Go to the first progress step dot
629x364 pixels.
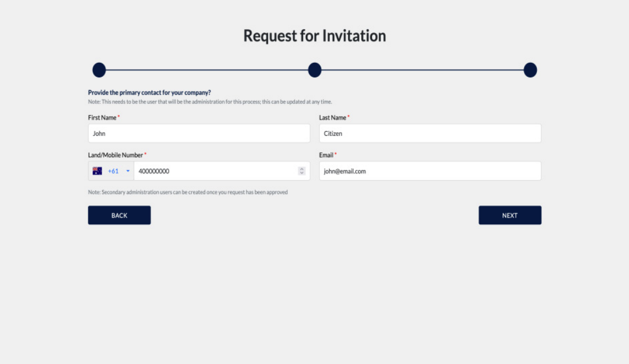pyautogui.click(x=99, y=70)
